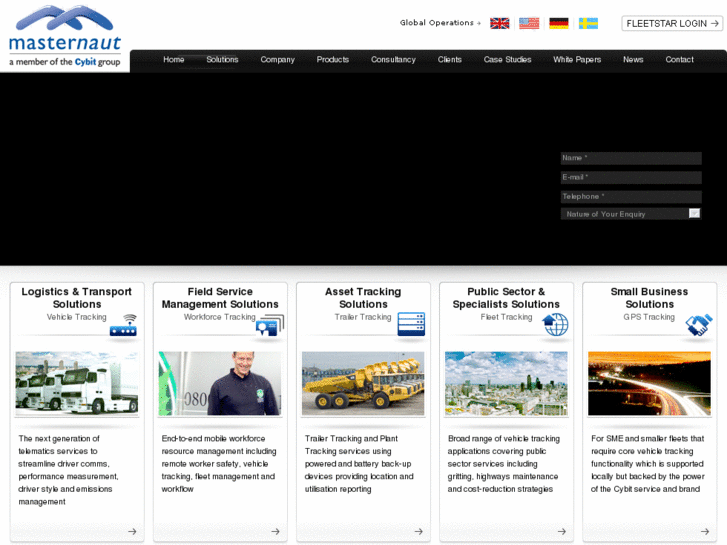Click the Vehicle Tracking subtitle
The height and width of the screenshot is (545, 727).
(77, 317)
